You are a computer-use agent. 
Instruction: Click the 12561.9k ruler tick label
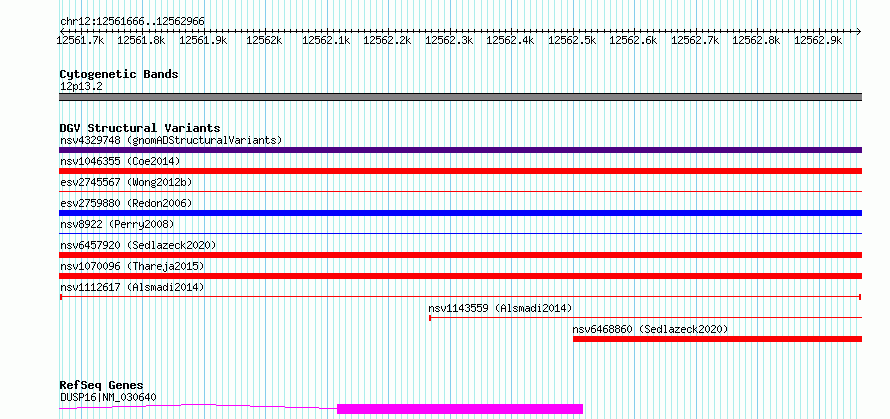[x=203, y=40]
